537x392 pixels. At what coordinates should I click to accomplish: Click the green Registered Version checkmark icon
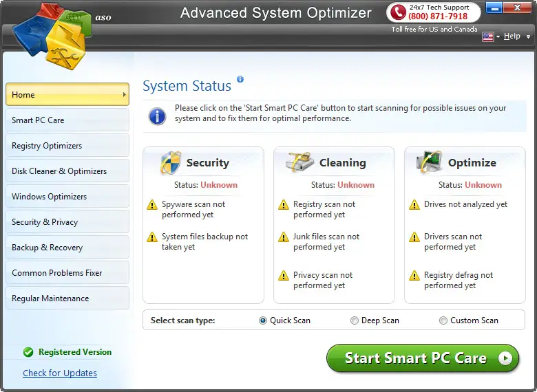pyautogui.click(x=28, y=352)
